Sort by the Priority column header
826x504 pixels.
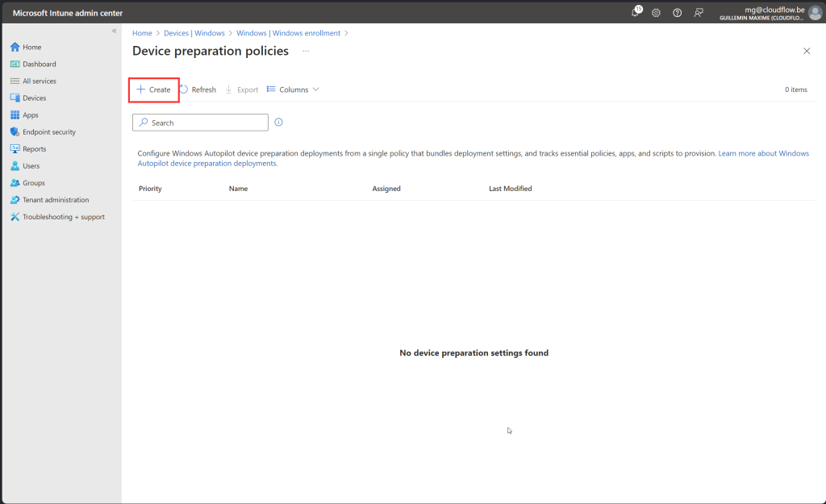coord(150,189)
